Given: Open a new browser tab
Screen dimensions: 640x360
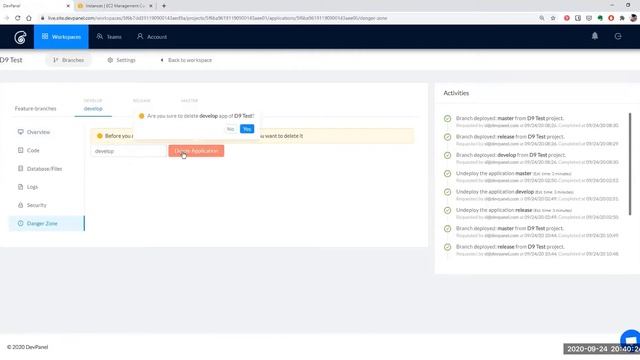Looking at the screenshot, I should coord(164,6).
